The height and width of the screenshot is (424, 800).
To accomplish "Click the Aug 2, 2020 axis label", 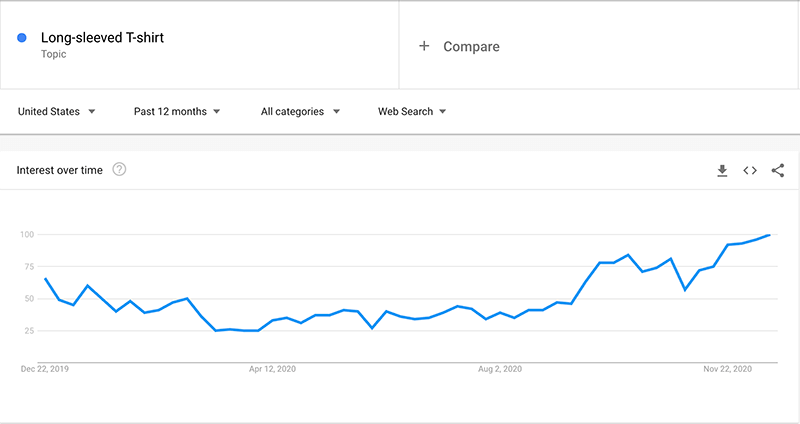I will pos(499,369).
